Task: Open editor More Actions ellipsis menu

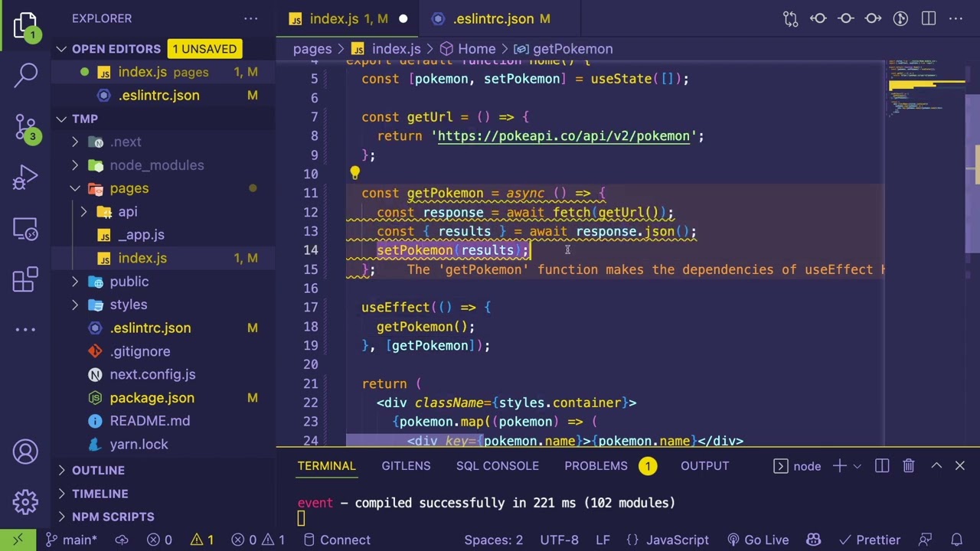Action: 956,18
